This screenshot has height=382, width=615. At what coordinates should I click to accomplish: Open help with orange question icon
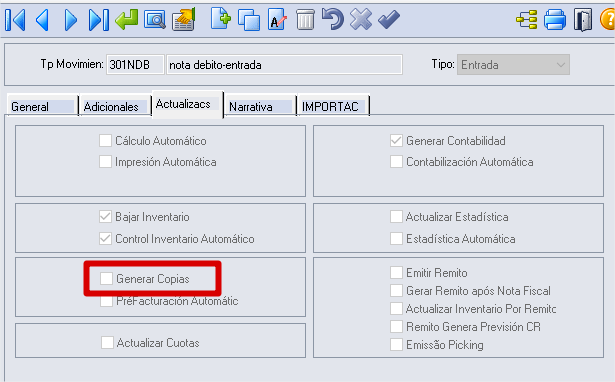pyautogui.click(x=608, y=20)
